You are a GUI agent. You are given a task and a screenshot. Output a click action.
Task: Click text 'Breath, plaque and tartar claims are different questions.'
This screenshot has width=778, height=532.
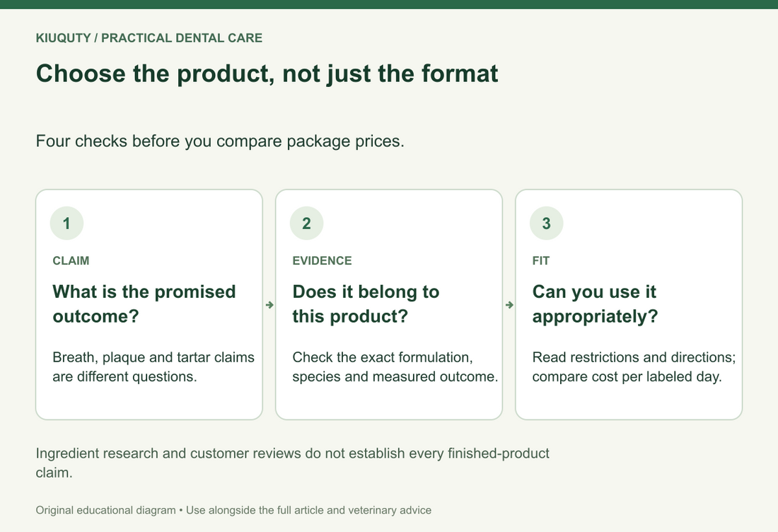[x=153, y=366]
